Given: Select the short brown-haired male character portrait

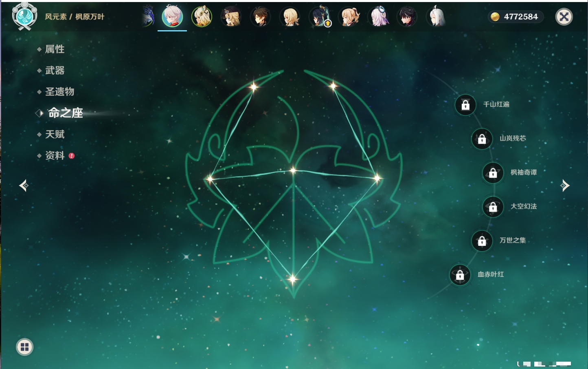Looking at the screenshot, I should pos(260,17).
